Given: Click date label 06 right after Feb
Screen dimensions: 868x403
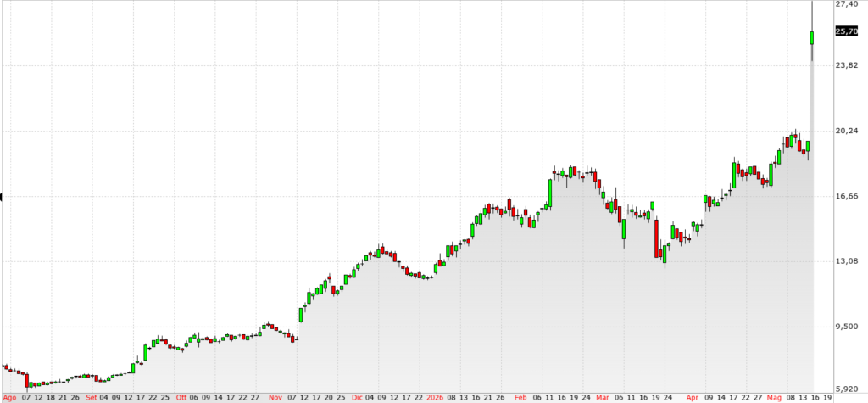Looking at the screenshot, I should click(537, 397).
